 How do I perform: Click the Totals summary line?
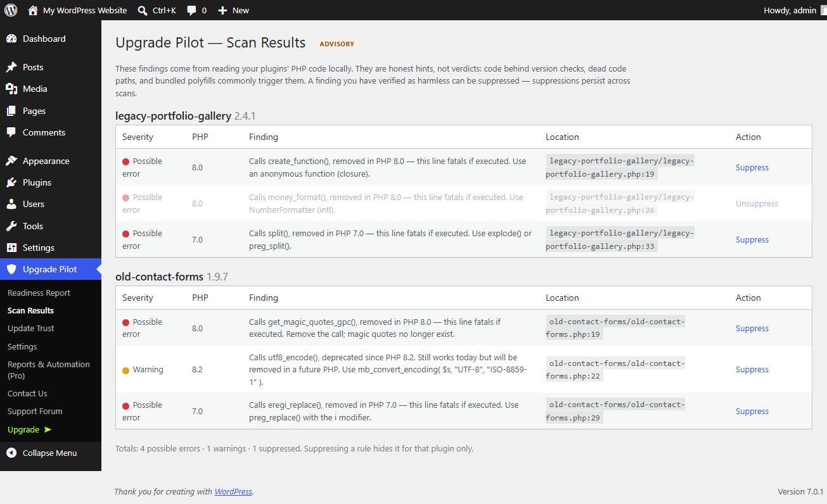[294, 448]
